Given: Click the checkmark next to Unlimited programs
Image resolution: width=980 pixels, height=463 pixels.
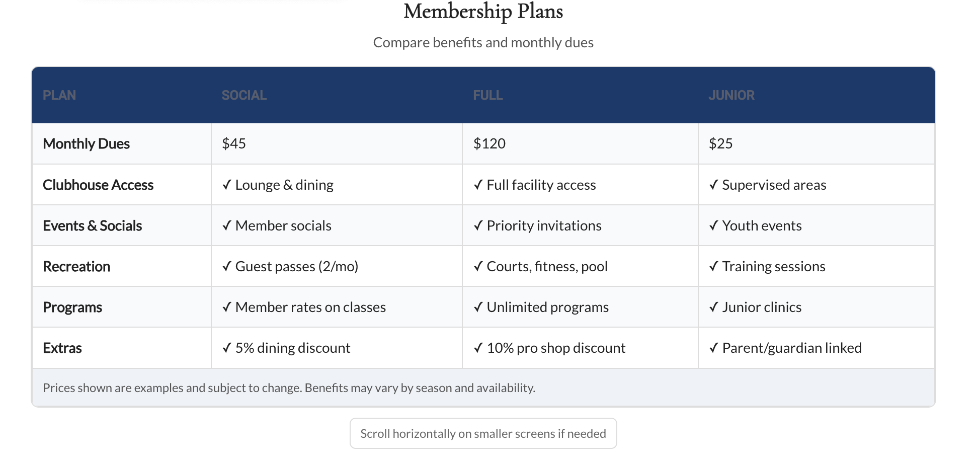Looking at the screenshot, I should click(478, 307).
